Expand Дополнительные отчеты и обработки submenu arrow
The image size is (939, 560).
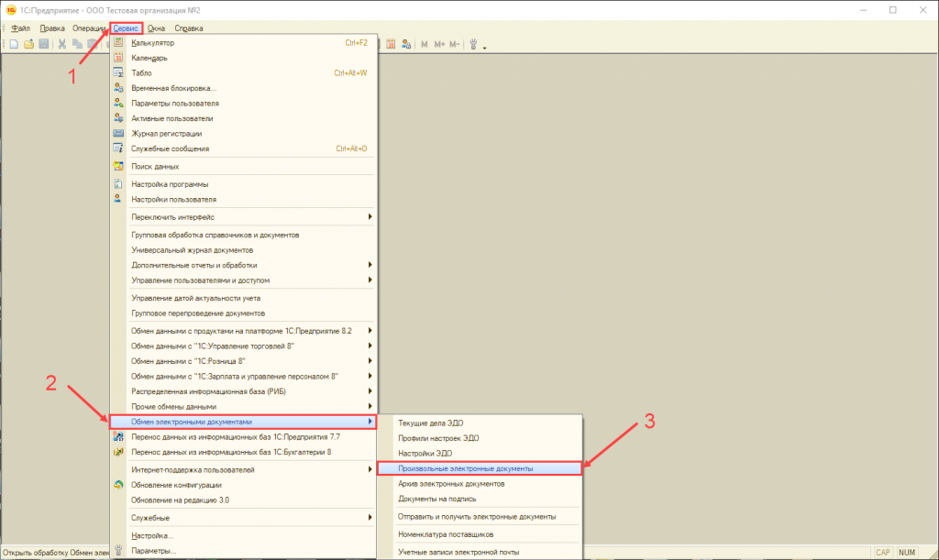(370, 265)
